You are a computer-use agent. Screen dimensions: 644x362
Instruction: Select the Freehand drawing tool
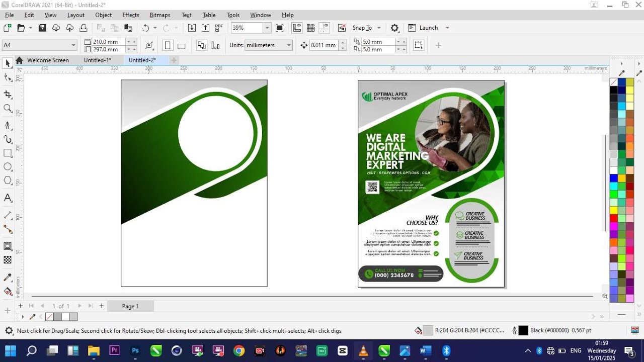click(x=8, y=126)
